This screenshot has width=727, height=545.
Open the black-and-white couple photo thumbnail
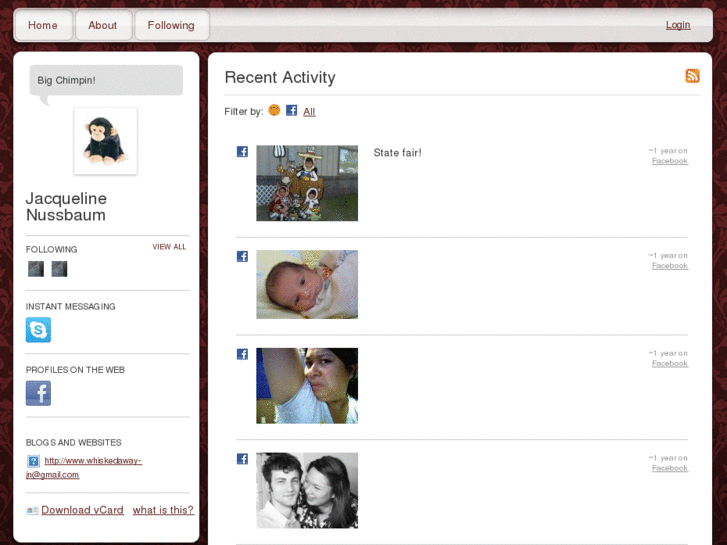(307, 490)
